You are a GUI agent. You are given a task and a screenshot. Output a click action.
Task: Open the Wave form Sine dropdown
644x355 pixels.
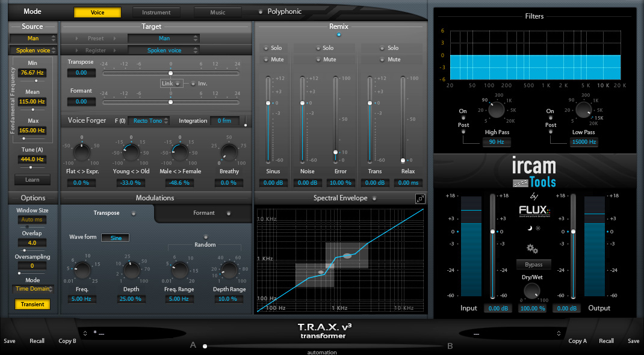tap(116, 238)
